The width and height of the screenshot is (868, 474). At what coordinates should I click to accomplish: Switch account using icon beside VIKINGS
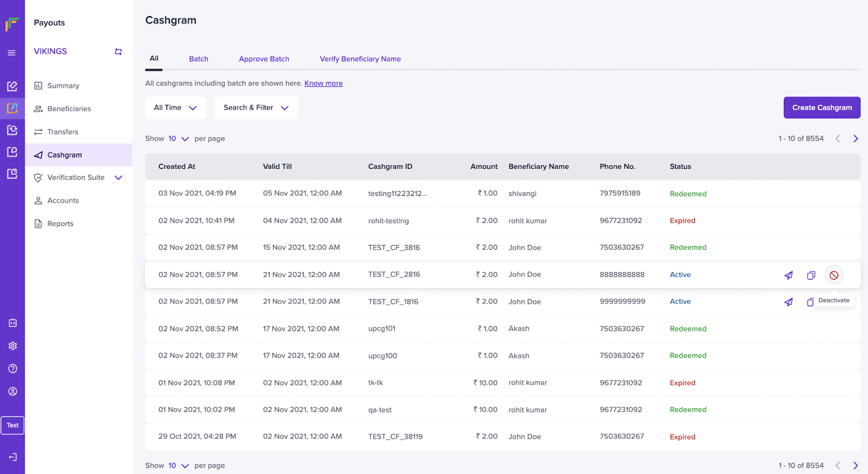click(118, 52)
